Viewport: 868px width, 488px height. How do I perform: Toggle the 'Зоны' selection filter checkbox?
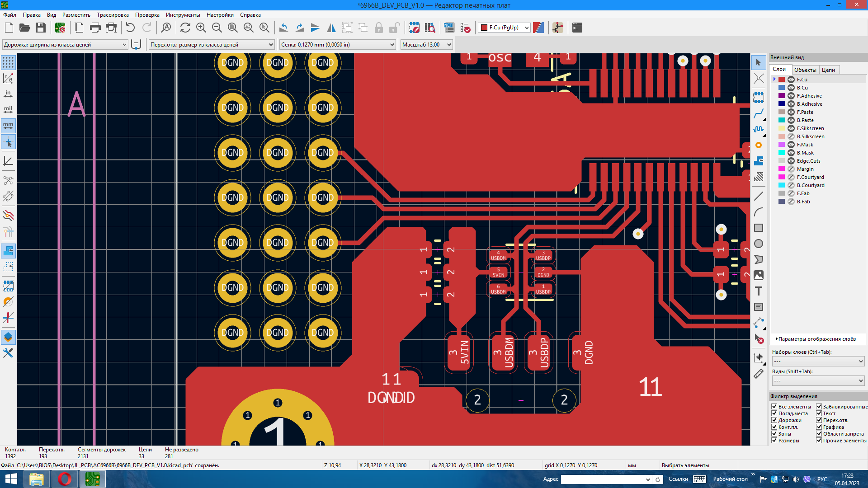[x=774, y=434]
